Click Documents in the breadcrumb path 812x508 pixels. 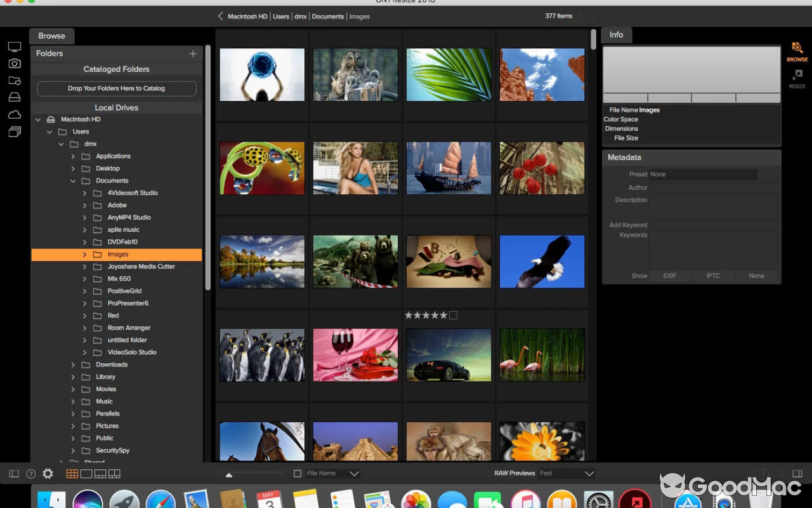tap(327, 16)
